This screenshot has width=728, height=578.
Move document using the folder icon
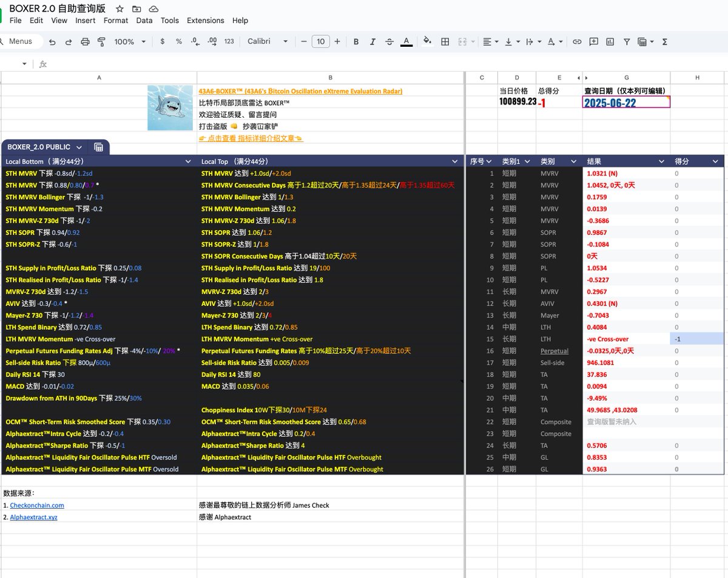[x=136, y=8]
